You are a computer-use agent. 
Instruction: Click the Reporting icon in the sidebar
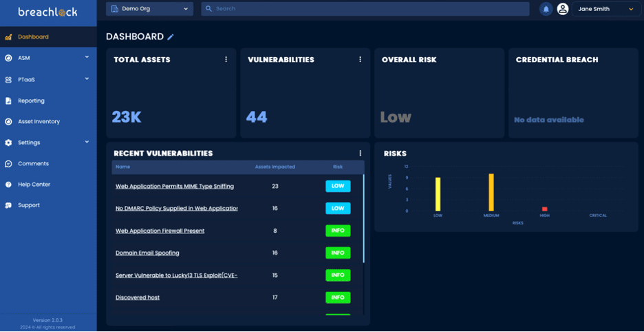pos(8,101)
